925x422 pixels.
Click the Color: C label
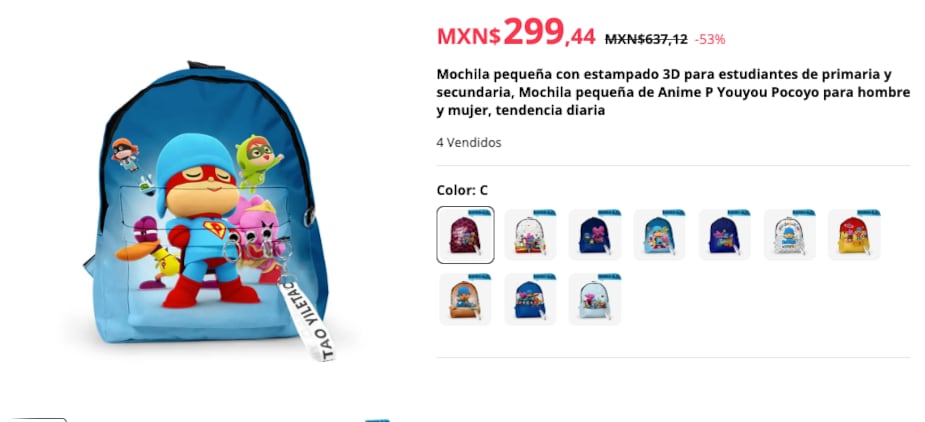(462, 190)
